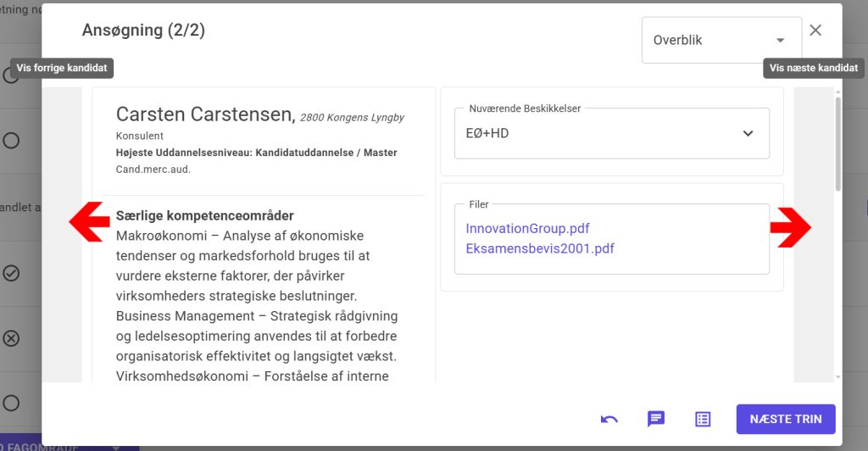
Task: Click the red right arrow for next candidate
Action: point(790,227)
